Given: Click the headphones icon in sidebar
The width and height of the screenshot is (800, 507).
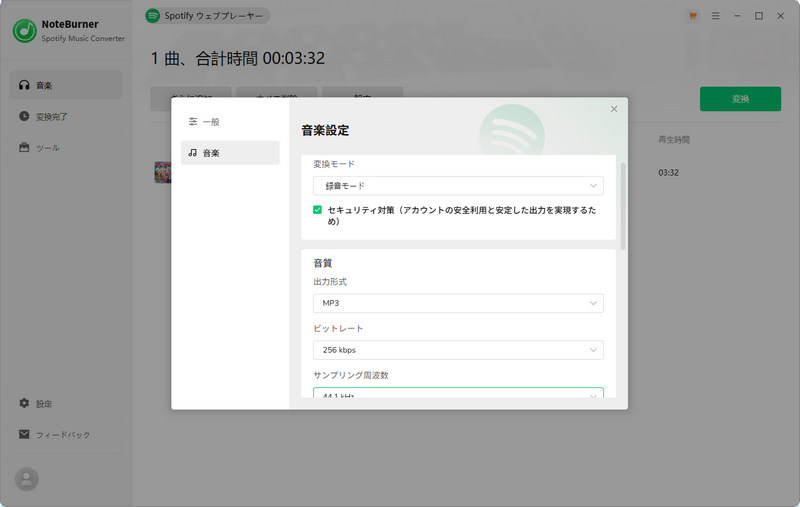Looking at the screenshot, I should (24, 85).
